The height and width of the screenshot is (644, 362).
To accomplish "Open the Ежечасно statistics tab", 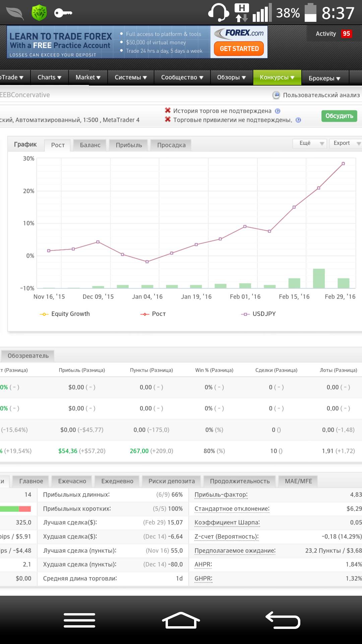I will click(72, 481).
